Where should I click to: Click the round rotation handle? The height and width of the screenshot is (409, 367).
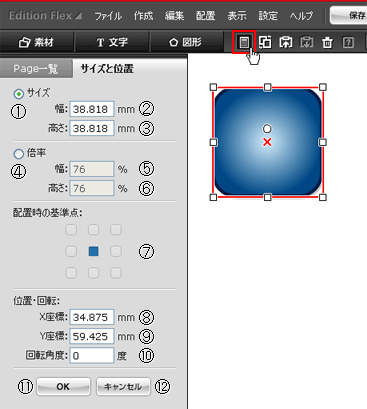[x=267, y=129]
